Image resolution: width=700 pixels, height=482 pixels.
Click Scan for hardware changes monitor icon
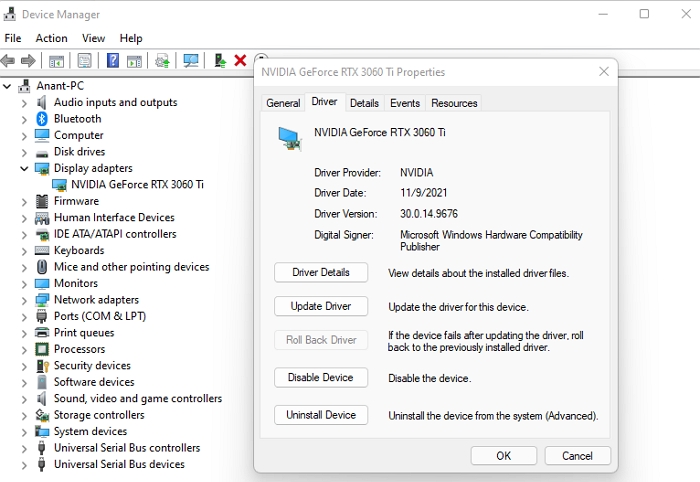pyautogui.click(x=191, y=60)
